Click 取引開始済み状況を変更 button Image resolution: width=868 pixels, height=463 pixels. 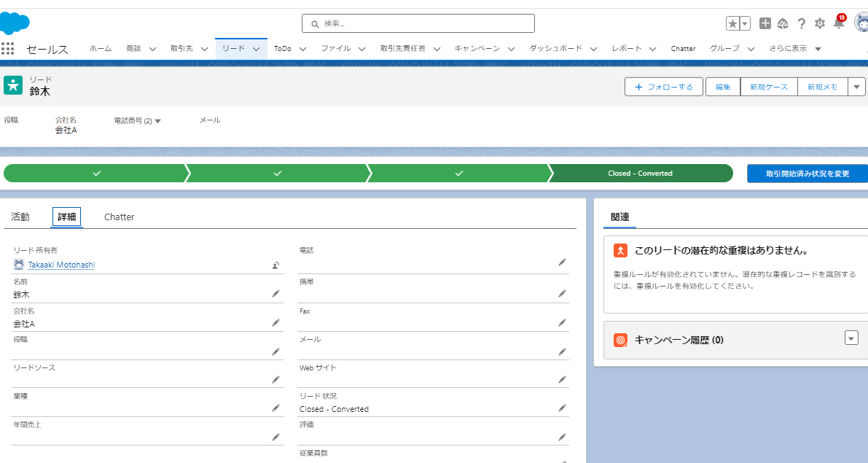[x=807, y=174]
